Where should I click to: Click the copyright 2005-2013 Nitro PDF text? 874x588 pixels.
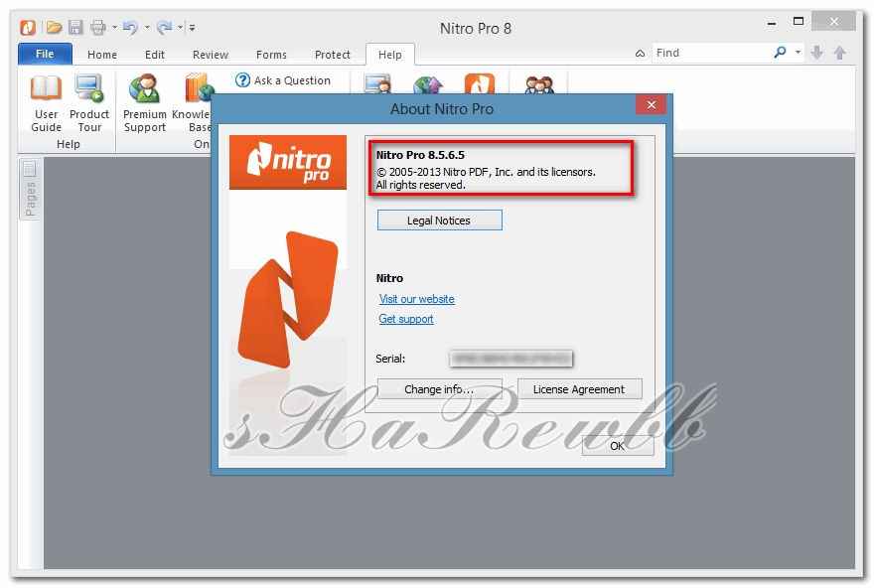[x=486, y=172]
